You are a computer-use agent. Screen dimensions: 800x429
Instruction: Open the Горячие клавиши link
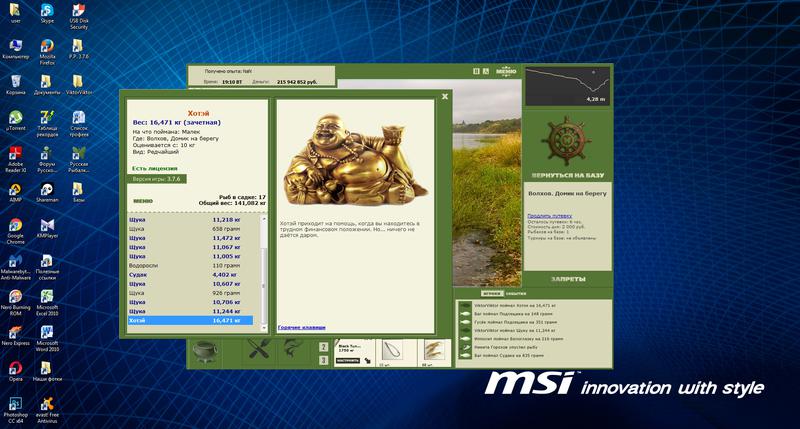[x=302, y=327]
